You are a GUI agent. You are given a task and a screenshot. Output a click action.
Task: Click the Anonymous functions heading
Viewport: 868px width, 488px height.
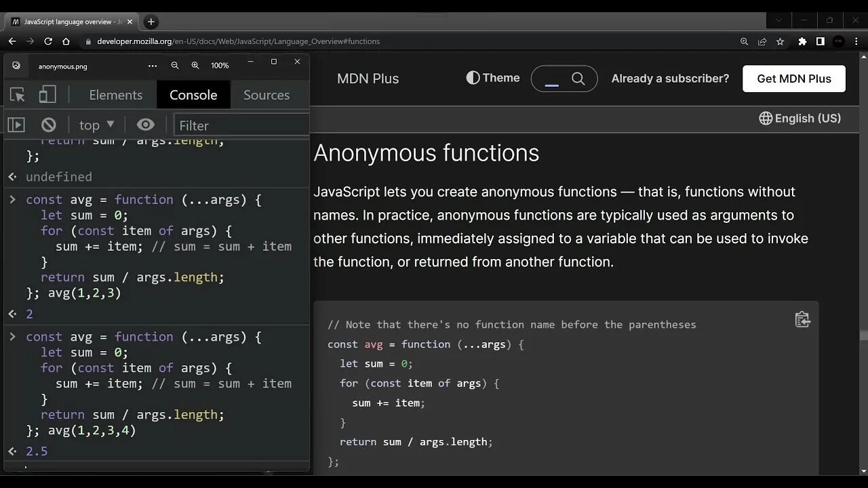click(427, 152)
